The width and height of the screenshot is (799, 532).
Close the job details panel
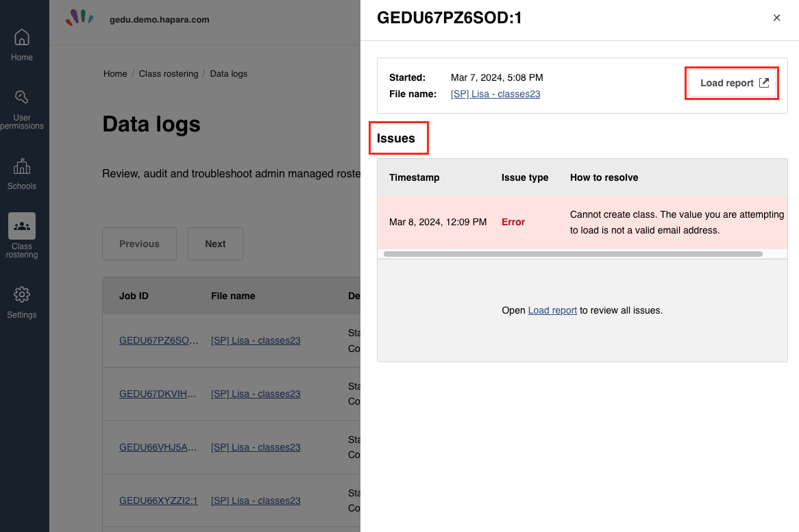[776, 18]
